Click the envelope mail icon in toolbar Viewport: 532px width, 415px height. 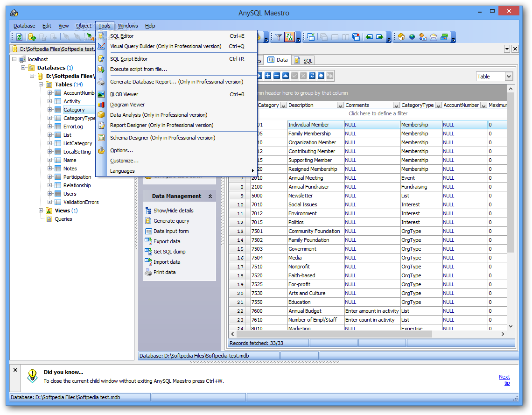[x=434, y=37]
